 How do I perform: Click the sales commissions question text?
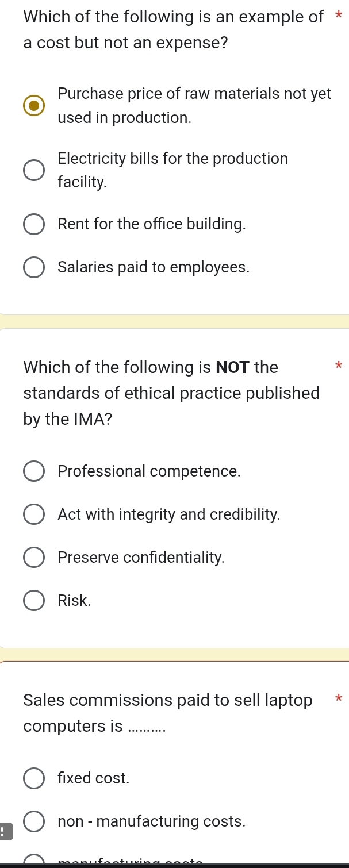(x=167, y=713)
